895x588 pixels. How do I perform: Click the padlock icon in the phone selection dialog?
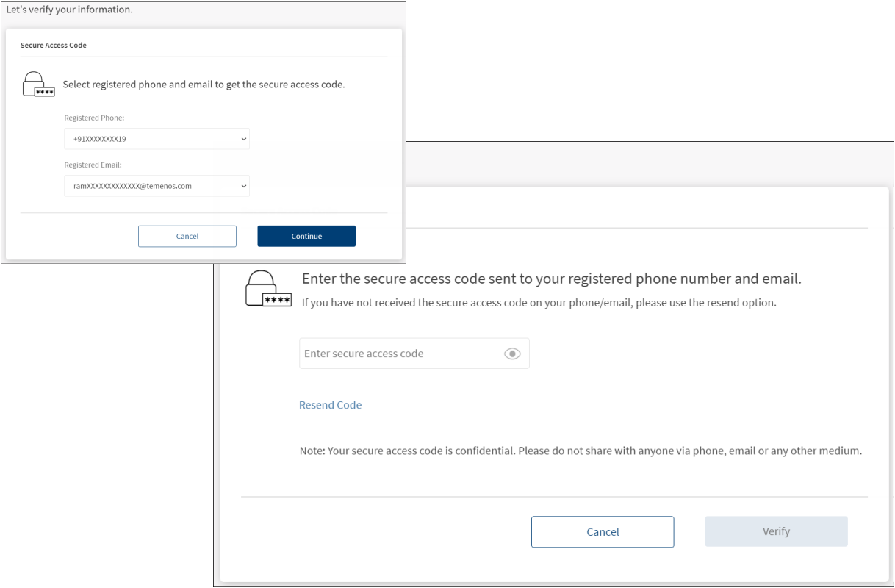pyautogui.click(x=38, y=85)
